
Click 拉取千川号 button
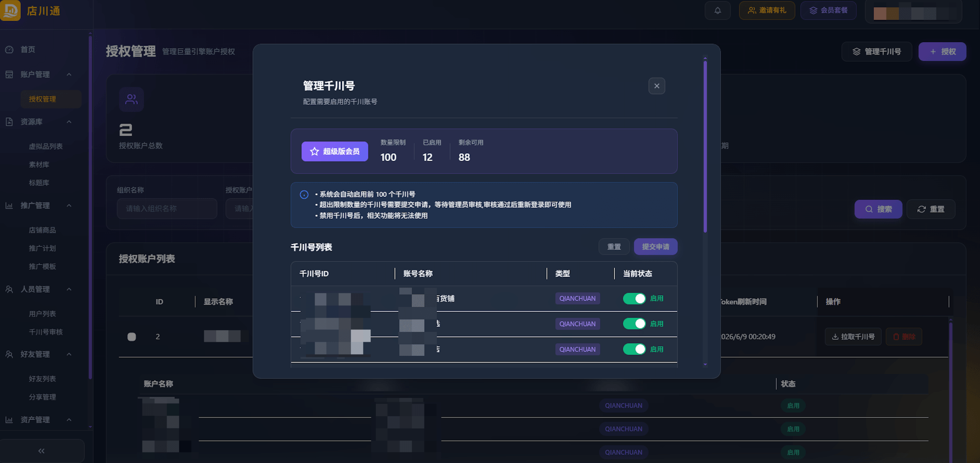(x=853, y=337)
